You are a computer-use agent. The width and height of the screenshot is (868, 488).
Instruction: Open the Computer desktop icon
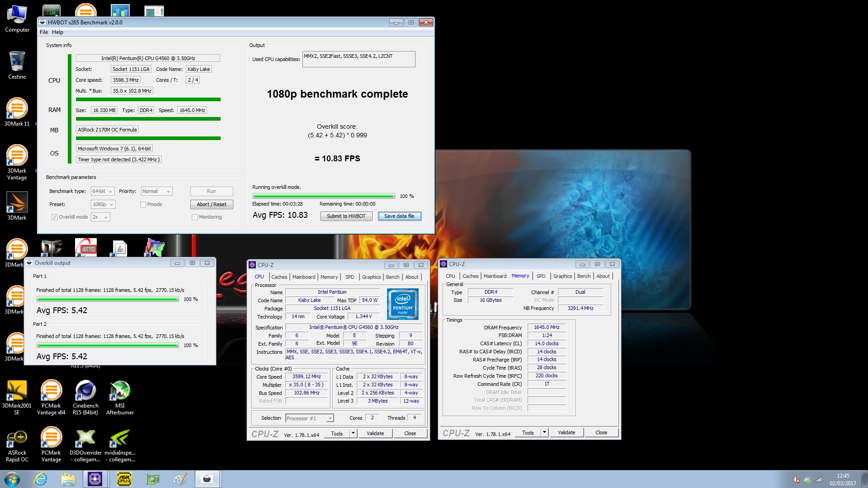[17, 19]
